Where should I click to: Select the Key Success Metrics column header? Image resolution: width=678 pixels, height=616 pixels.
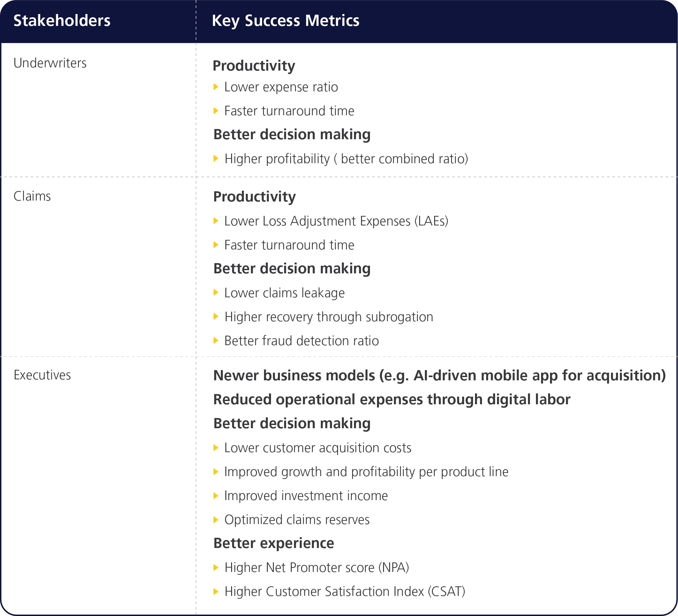[285, 20]
